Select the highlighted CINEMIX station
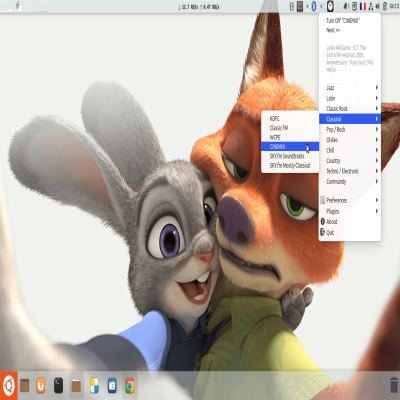 point(290,147)
